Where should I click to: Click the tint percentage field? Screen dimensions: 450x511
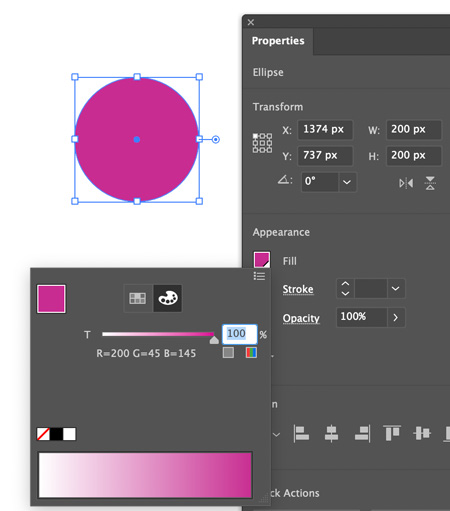[x=239, y=334]
